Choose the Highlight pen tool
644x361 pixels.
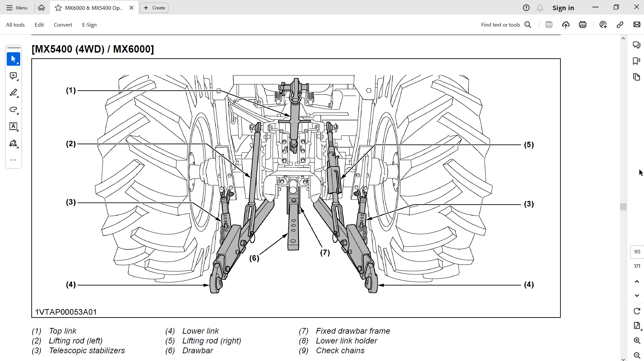pyautogui.click(x=13, y=93)
